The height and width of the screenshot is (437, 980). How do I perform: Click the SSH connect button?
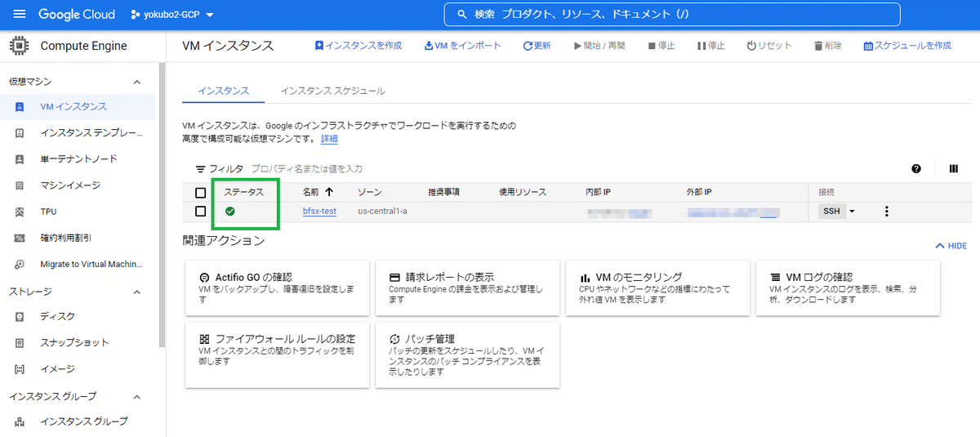coord(831,212)
